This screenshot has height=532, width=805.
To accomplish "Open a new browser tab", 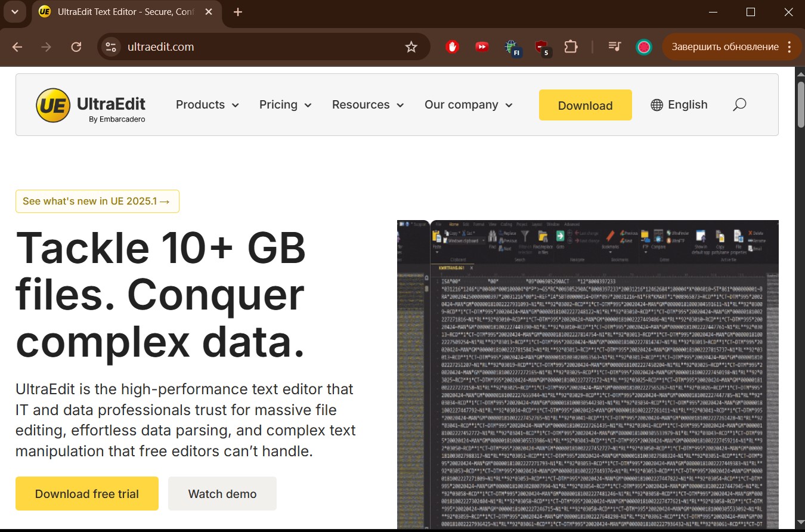I will (238, 12).
